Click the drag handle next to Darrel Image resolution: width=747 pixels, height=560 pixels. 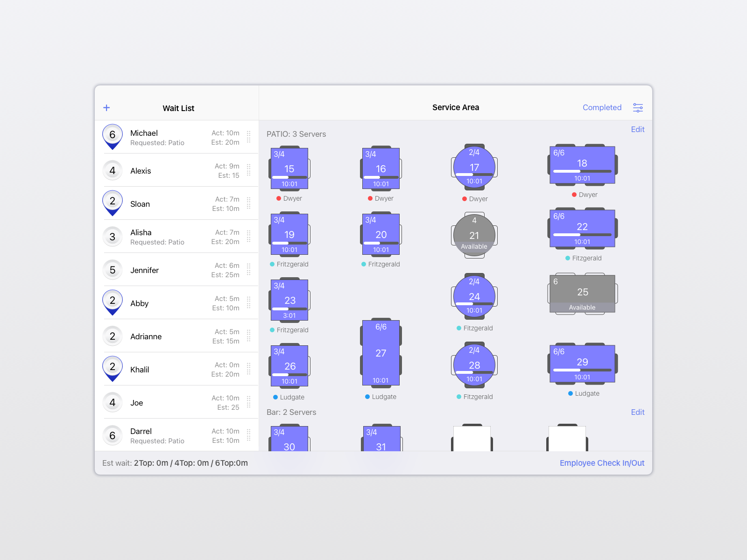pos(249,435)
